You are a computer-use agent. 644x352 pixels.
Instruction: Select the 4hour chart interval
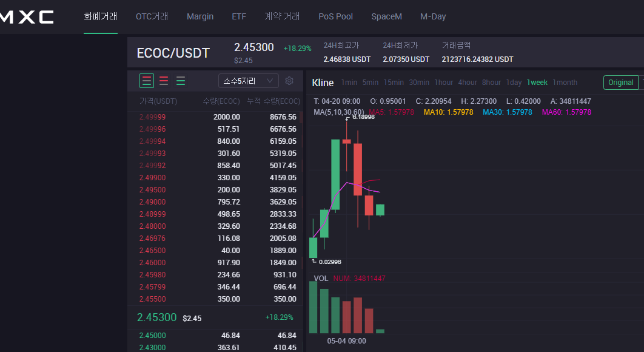pyautogui.click(x=468, y=83)
